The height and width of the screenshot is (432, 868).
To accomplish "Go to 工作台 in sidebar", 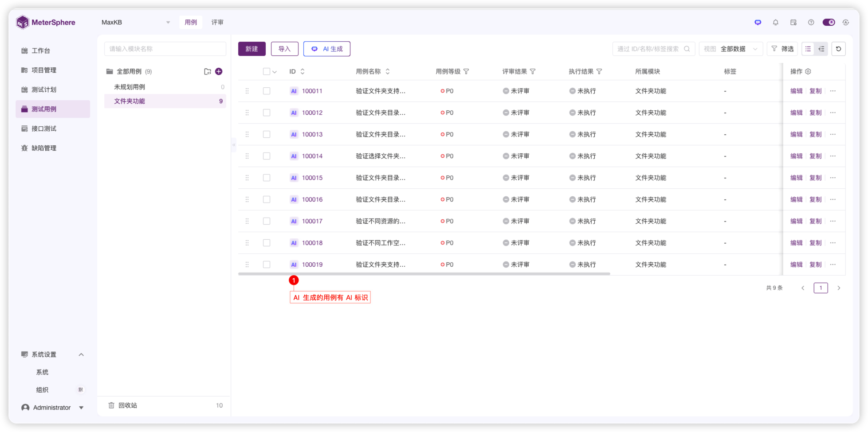I will [53, 51].
